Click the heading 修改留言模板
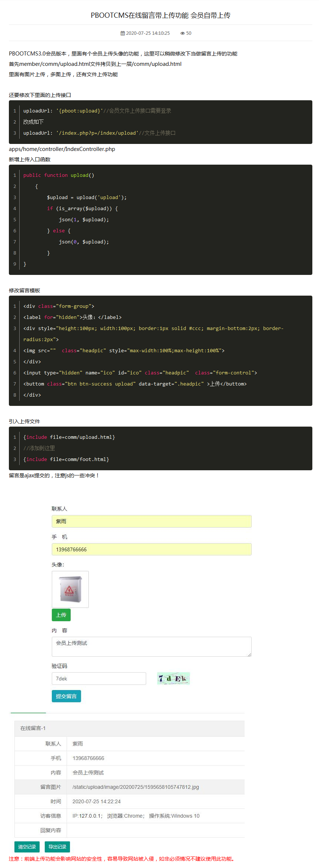319x868 pixels. [24, 290]
